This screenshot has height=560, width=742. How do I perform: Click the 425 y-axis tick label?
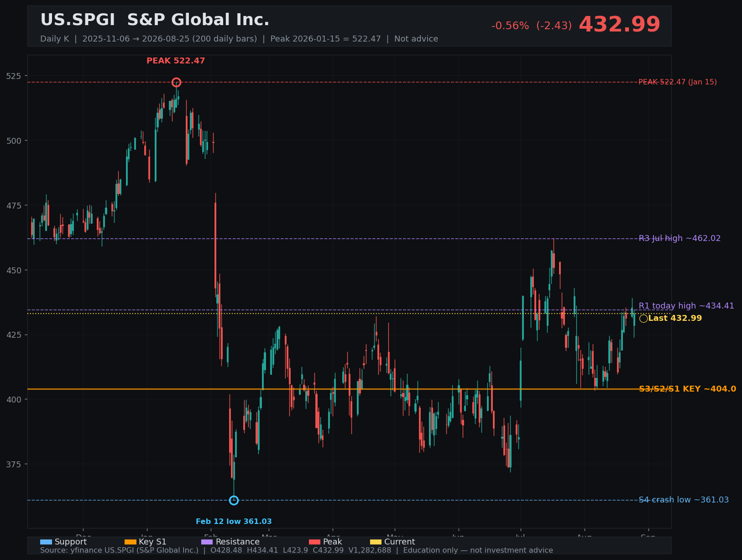[x=14, y=335]
